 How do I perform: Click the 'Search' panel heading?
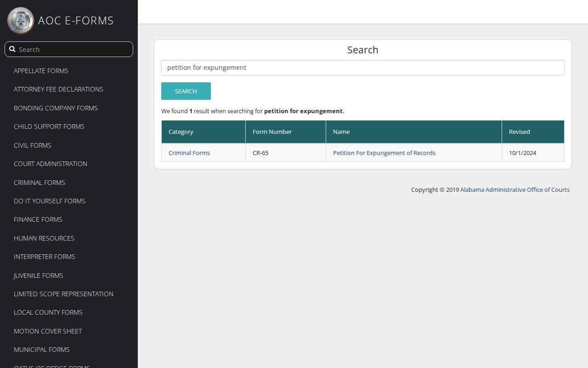(363, 50)
